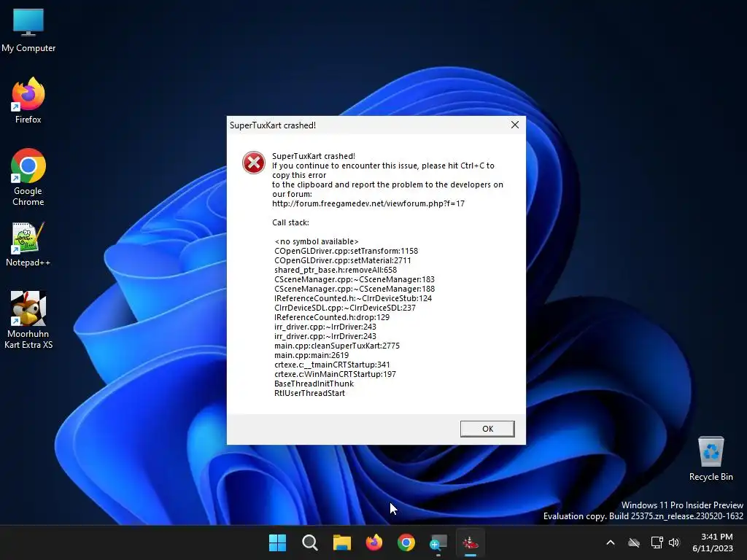Select the Recycle Bin icon
747x560 pixels.
point(711,459)
